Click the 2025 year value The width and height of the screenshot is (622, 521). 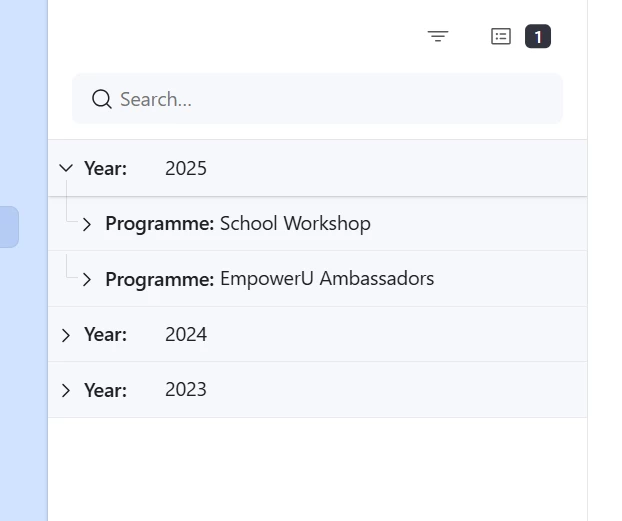click(x=186, y=168)
